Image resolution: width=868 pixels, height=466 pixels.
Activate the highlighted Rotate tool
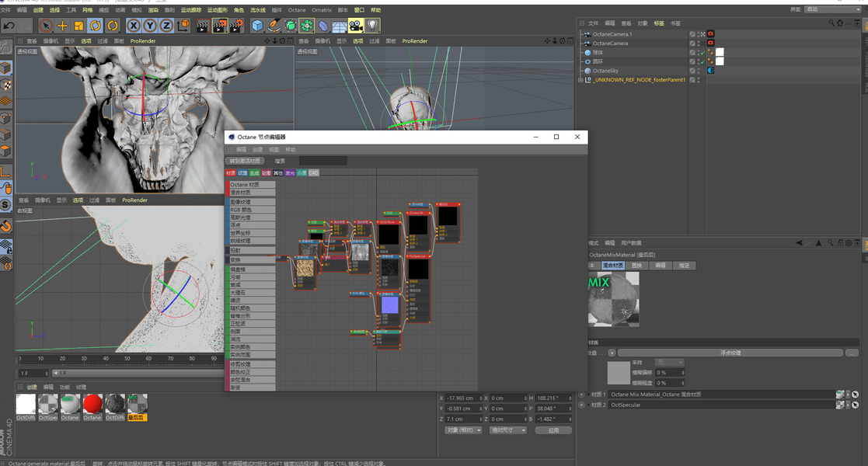pyautogui.click(x=96, y=26)
